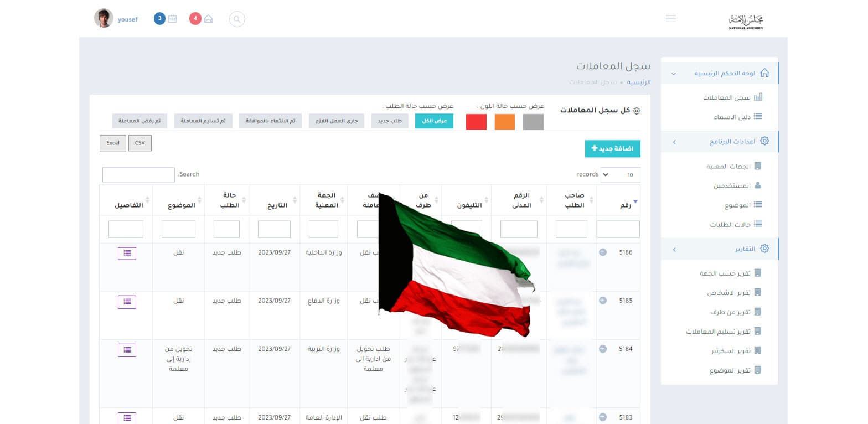Click the gear icon of التقارير

(x=764, y=249)
